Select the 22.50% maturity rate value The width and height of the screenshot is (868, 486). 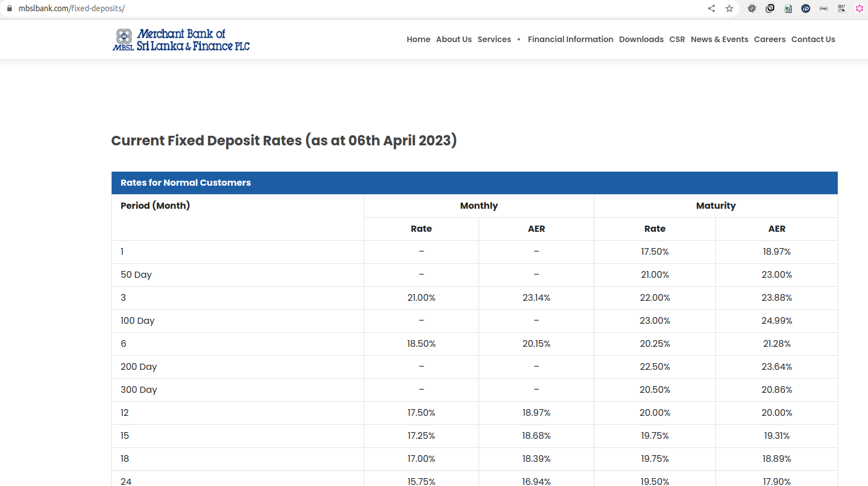pos(655,367)
